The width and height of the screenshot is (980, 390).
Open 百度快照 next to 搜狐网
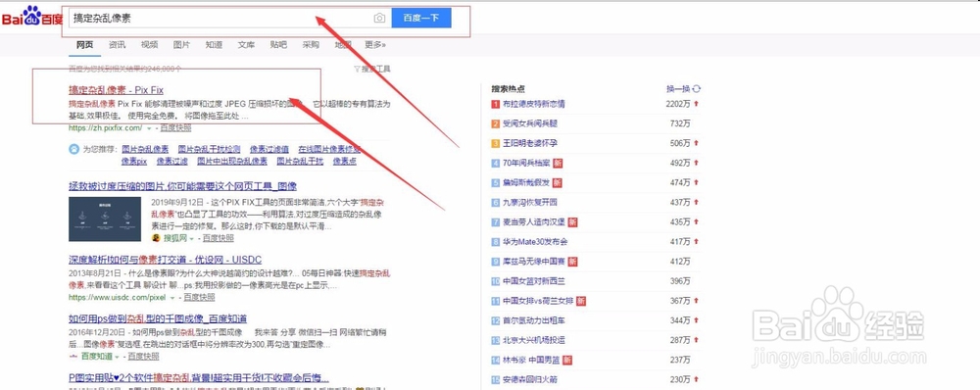click(x=219, y=239)
